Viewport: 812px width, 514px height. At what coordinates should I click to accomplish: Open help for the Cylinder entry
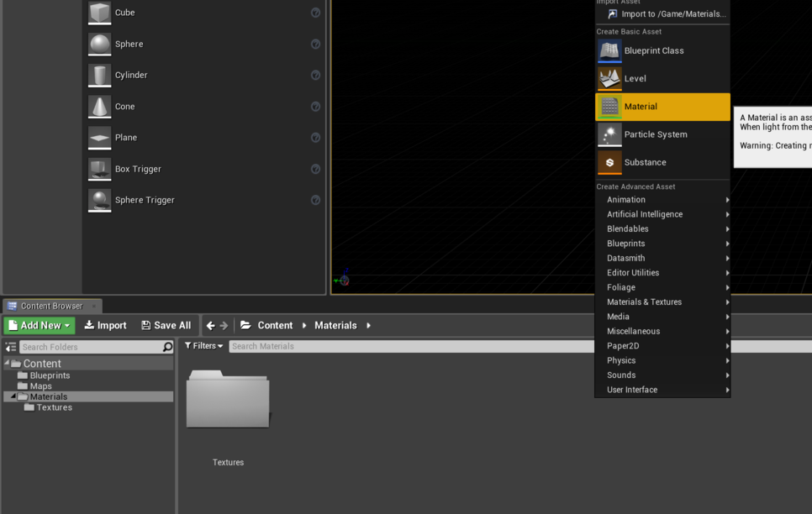click(315, 75)
